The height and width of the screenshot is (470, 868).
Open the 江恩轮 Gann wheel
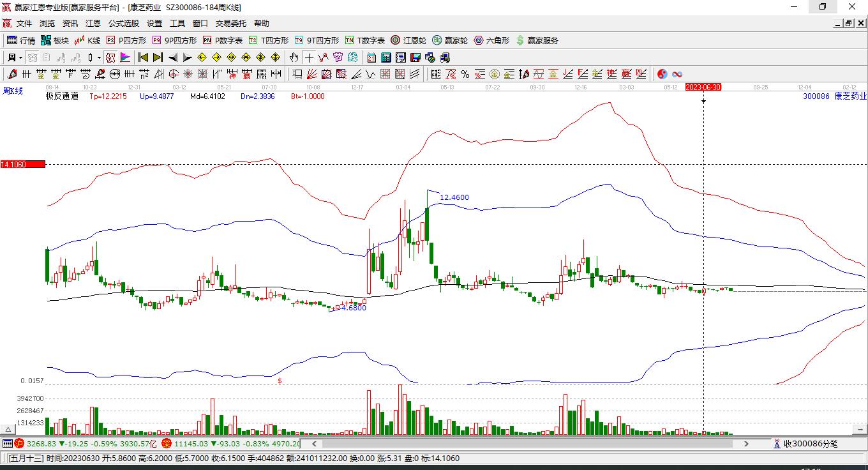pos(409,40)
